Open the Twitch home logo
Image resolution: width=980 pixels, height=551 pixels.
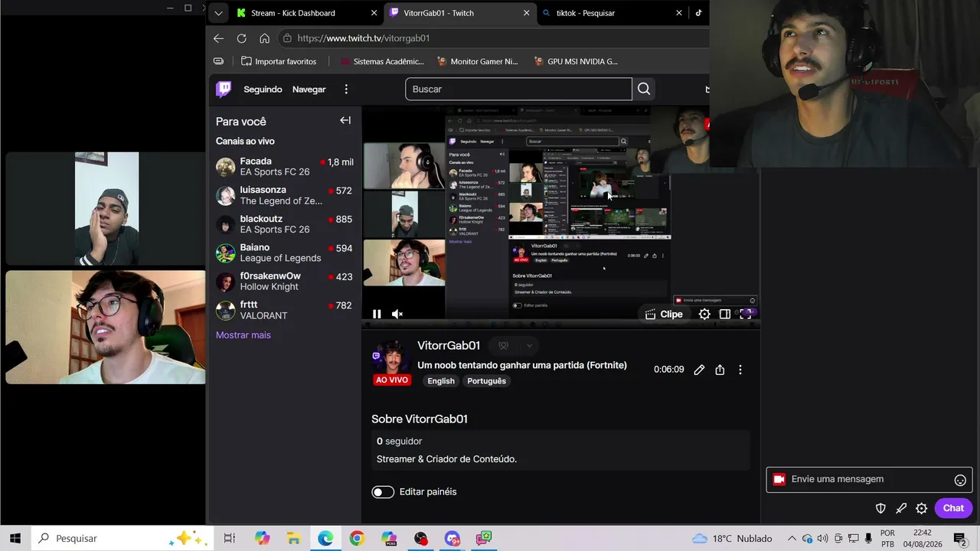224,90
